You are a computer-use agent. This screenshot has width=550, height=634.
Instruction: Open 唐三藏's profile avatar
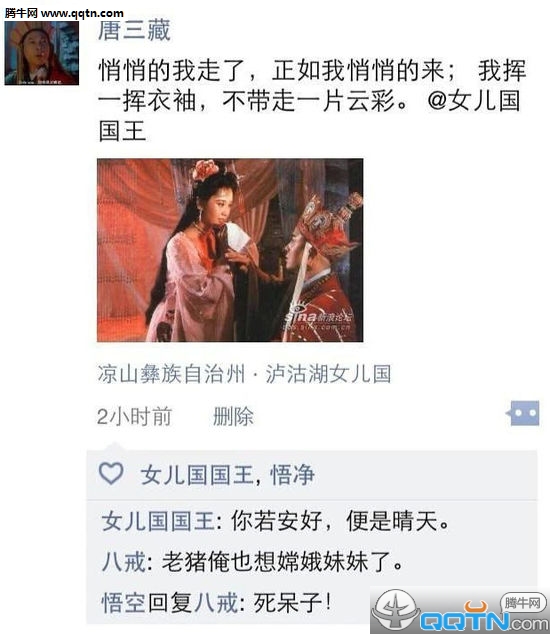click(42, 53)
